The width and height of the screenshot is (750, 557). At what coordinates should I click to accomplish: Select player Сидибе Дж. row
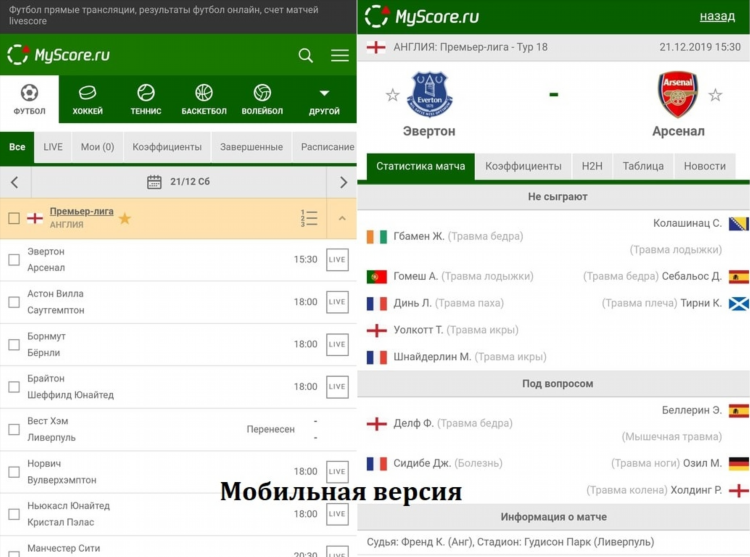(x=434, y=463)
